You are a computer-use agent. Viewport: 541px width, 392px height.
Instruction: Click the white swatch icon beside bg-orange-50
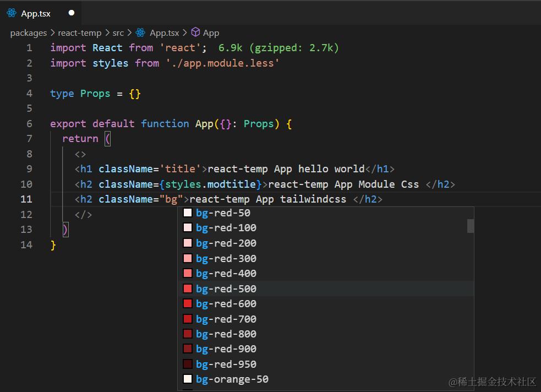click(x=187, y=379)
